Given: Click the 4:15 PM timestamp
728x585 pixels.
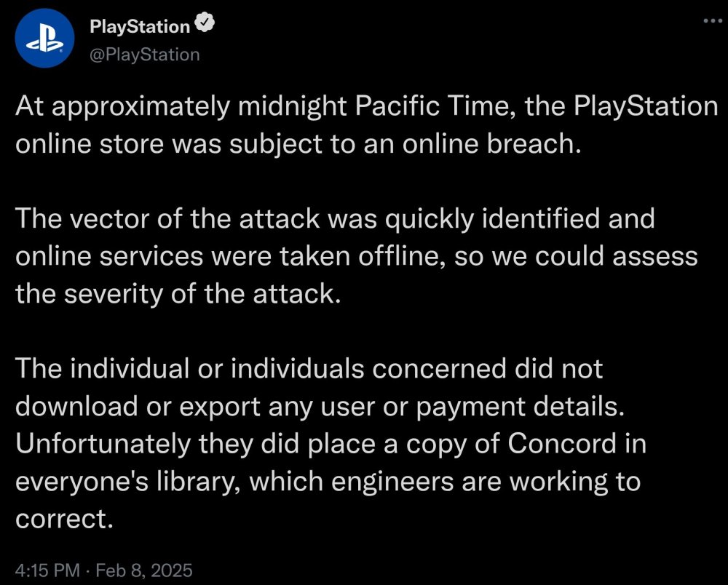Looking at the screenshot, I should pyautogui.click(x=47, y=569).
